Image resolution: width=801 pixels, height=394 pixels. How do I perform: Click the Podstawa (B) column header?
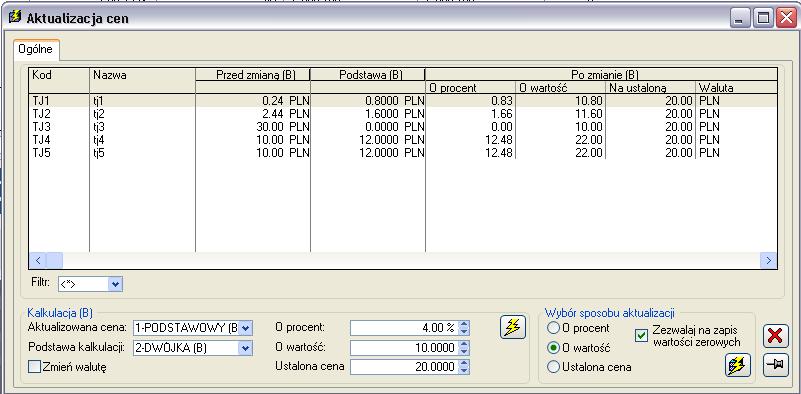(368, 75)
